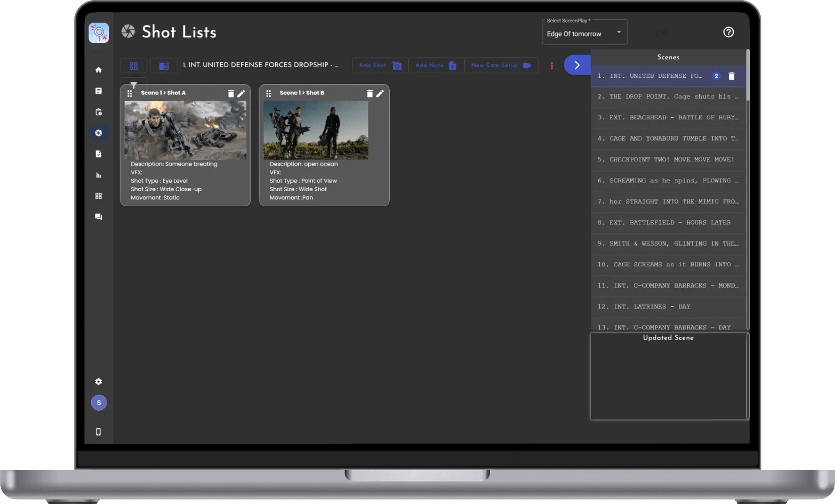Screen dimensions: 835x504
Task: Edit Shot B with pencil icon
Action: click(x=380, y=93)
